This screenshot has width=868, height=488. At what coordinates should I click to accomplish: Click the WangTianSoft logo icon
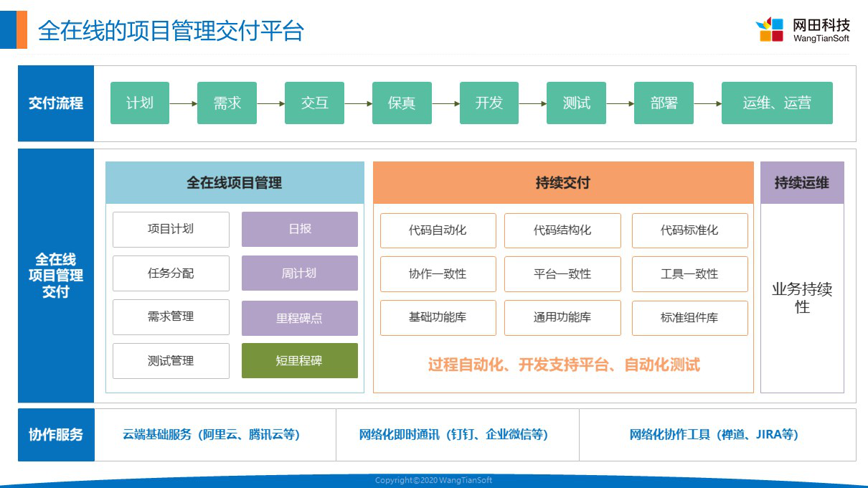[770, 29]
